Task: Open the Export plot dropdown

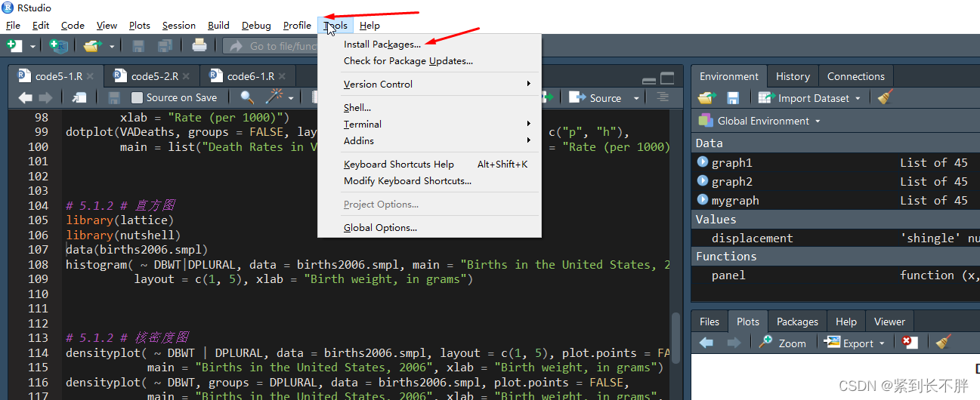Action: [855, 343]
